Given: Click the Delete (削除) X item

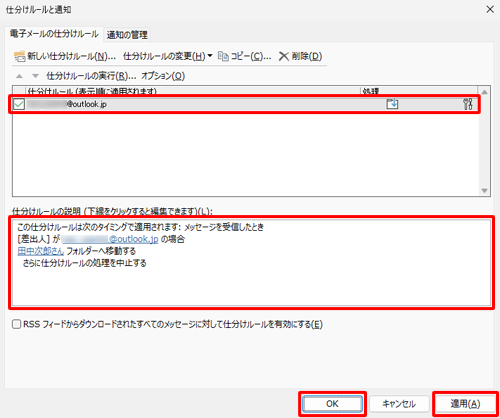Looking at the screenshot, I should point(300,56).
